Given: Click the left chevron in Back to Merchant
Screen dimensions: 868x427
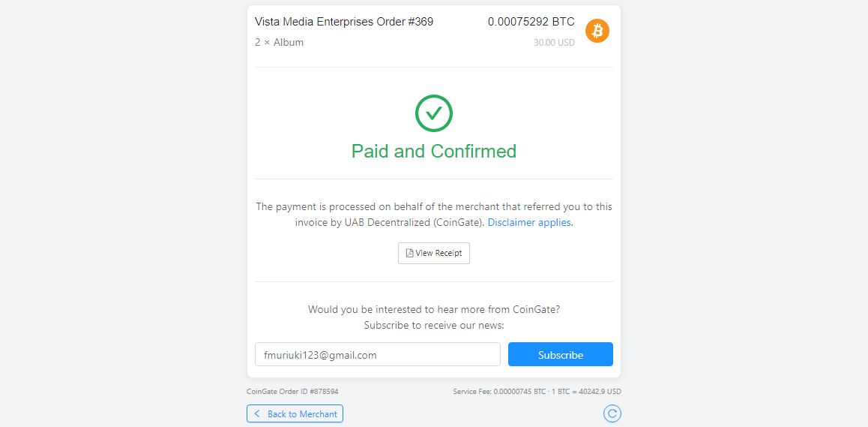Looking at the screenshot, I should (257, 413).
